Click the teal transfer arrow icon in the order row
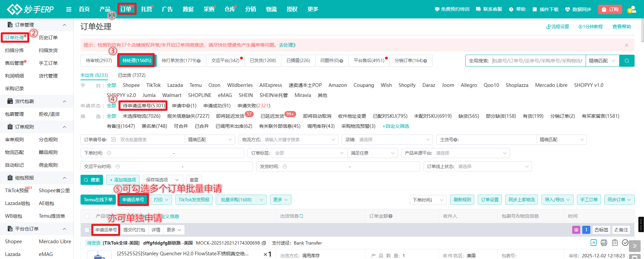This screenshot has height=259, width=644. click(593, 243)
